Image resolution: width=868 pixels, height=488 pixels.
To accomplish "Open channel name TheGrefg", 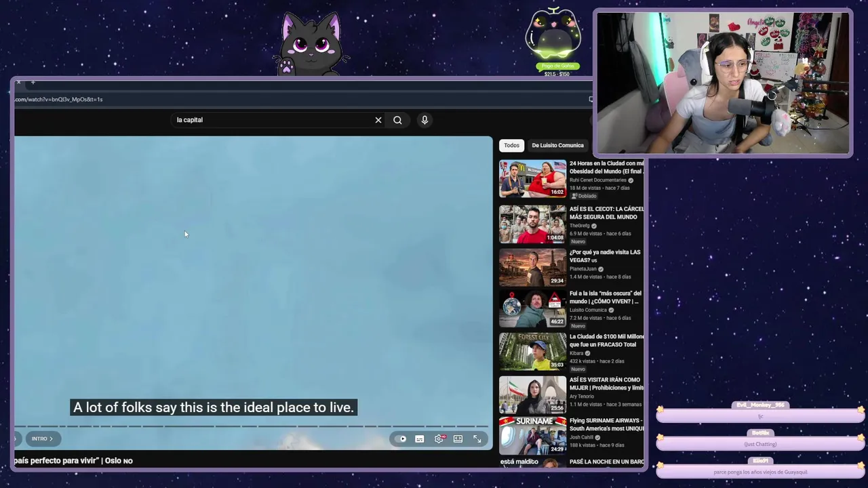I will [580, 226].
